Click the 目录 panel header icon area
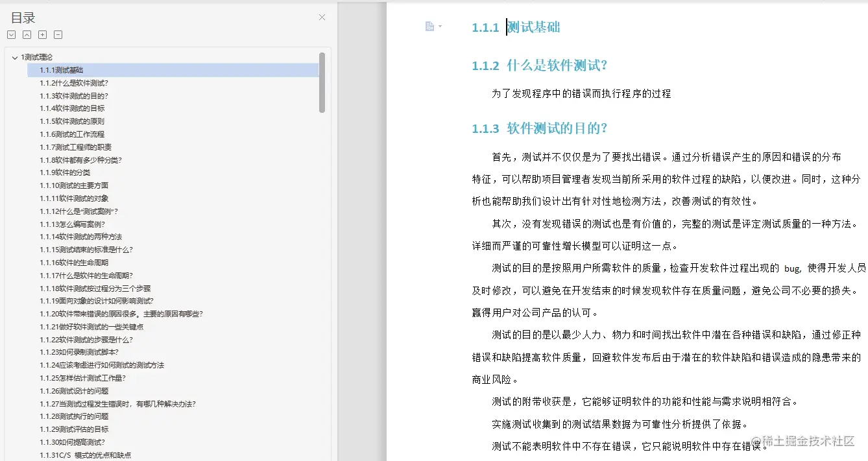 [x=23, y=18]
